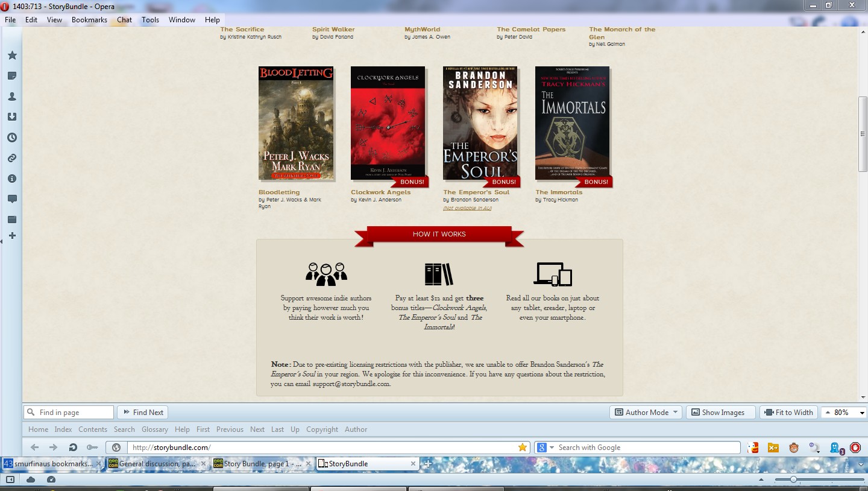Viewport: 868px width, 491px height.
Task: Click the Not available in AU link
Action: [467, 208]
